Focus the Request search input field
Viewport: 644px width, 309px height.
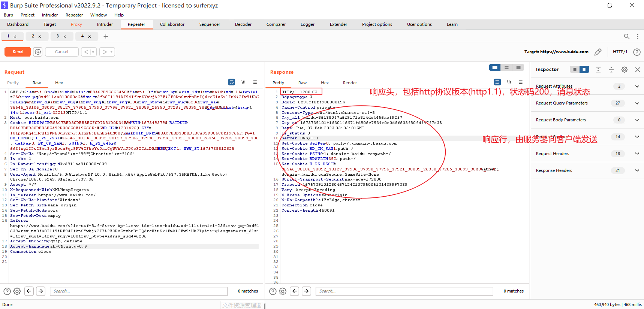[x=139, y=291]
